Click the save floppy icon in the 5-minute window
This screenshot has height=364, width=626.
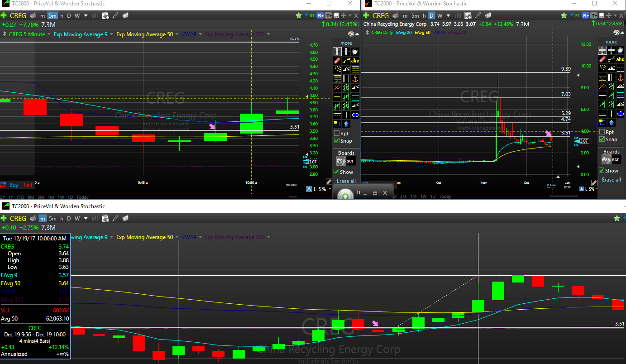[x=336, y=15]
